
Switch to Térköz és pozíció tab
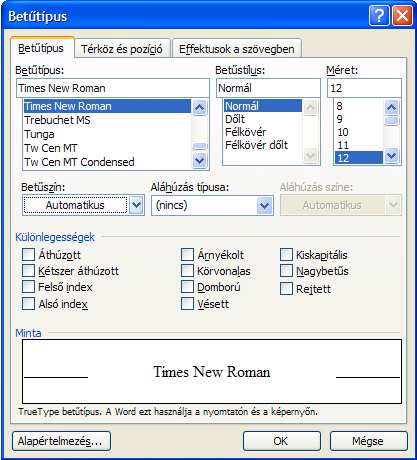(122, 49)
